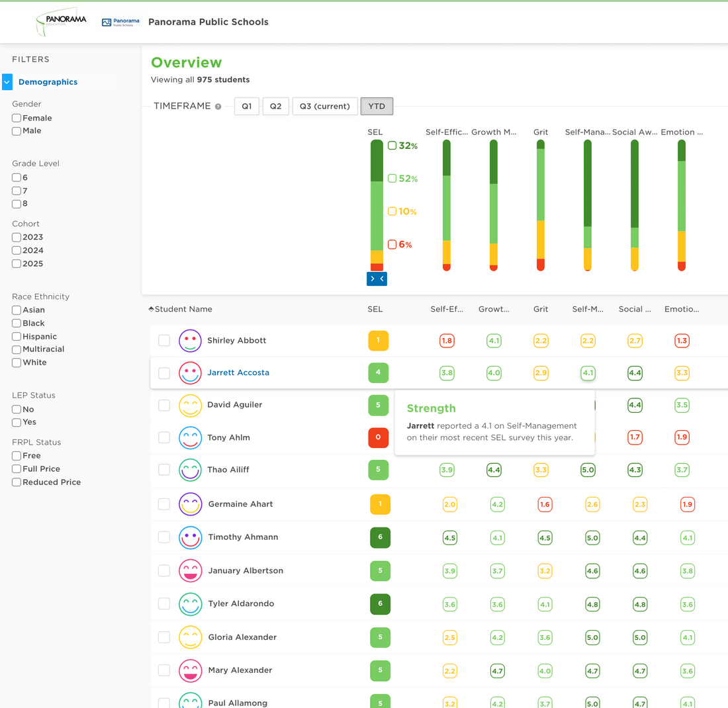Collapse the Demographics filter section
The image size is (728, 708).
pos(7,81)
